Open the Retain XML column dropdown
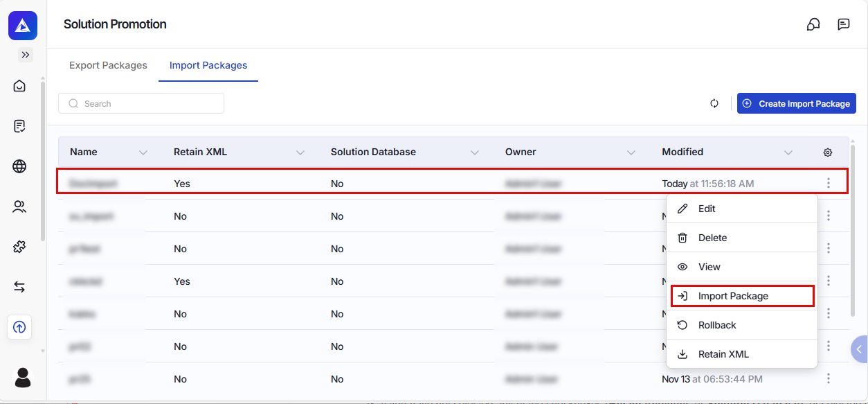 click(x=300, y=152)
